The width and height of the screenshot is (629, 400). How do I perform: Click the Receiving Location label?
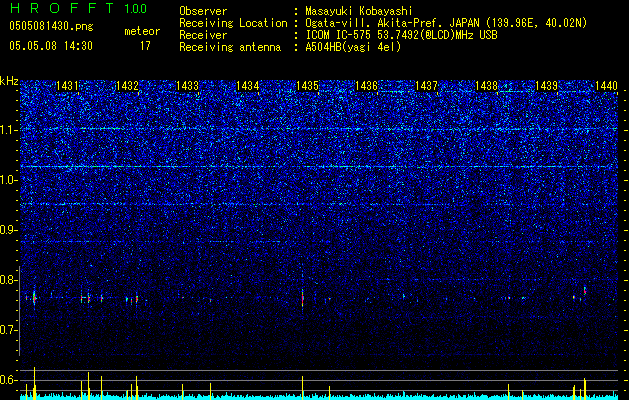pyautogui.click(x=233, y=23)
